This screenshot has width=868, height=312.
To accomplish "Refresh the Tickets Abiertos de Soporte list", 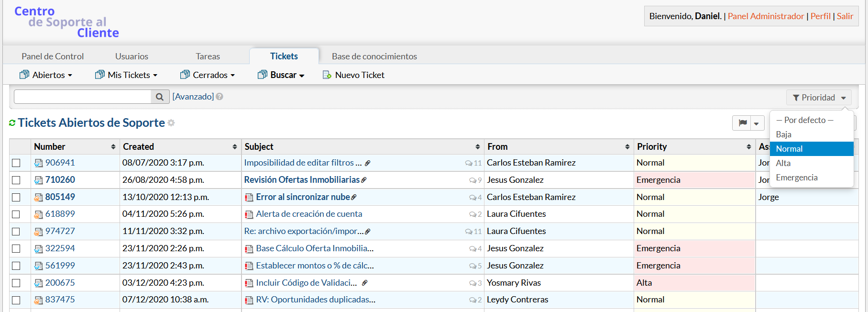I will 12,123.
